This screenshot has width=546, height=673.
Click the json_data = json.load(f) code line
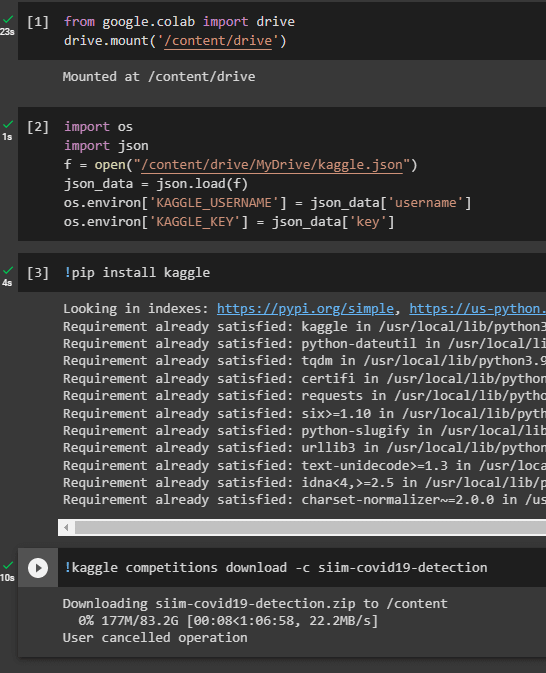(156, 184)
